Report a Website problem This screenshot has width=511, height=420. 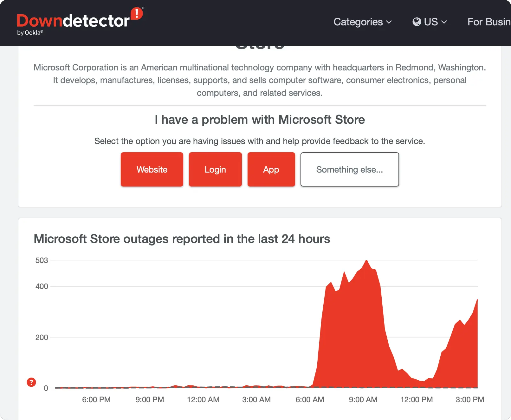click(x=152, y=169)
